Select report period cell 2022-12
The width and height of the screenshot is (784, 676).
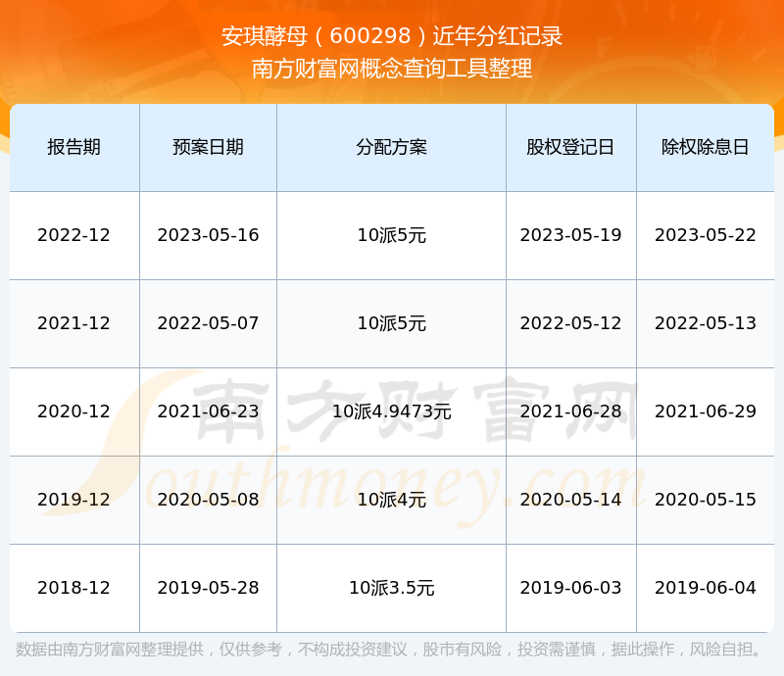click(x=74, y=235)
